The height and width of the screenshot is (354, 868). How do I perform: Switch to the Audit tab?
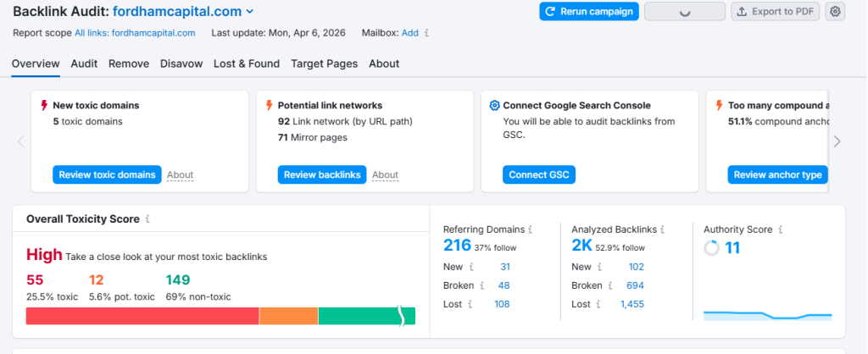(84, 64)
